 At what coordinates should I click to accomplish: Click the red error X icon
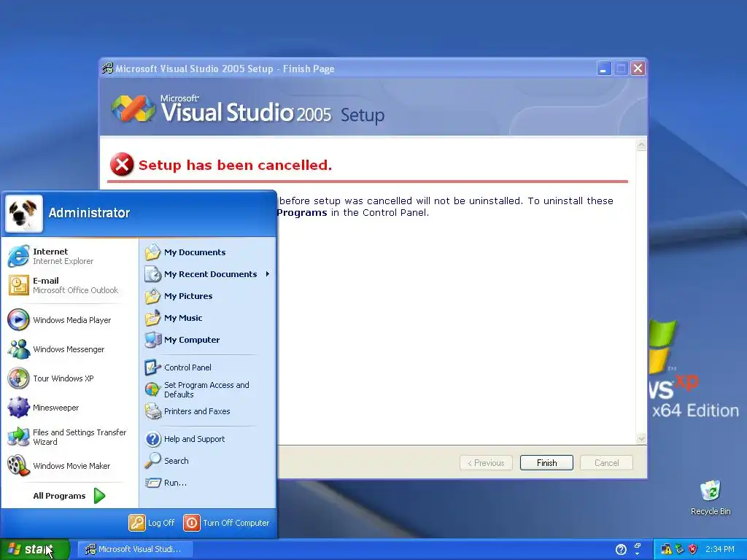click(x=122, y=165)
